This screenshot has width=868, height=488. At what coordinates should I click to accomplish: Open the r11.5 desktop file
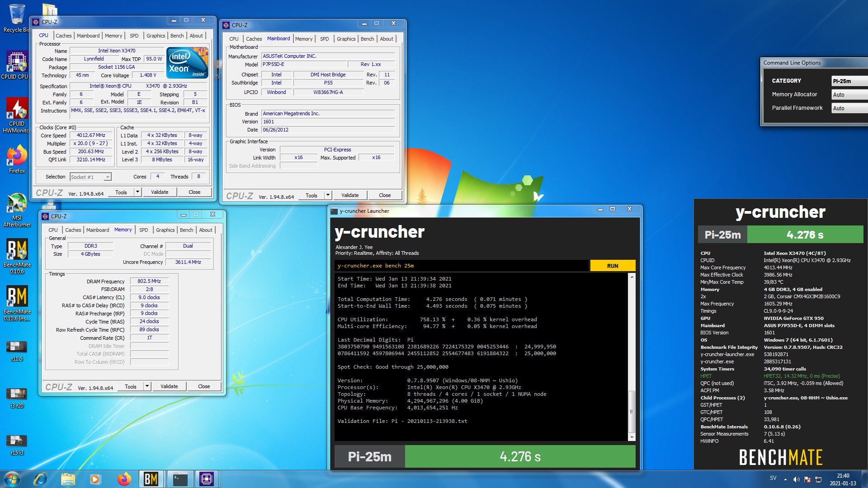click(x=17, y=352)
